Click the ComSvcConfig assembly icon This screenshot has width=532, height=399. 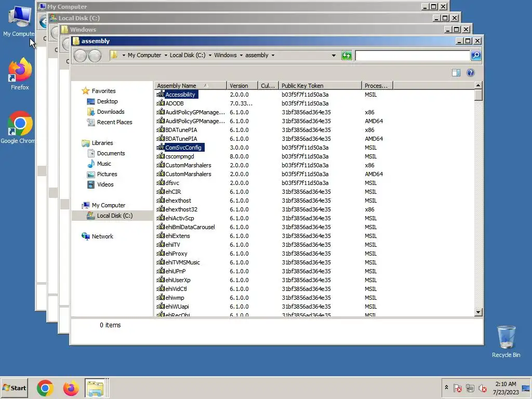160,147
